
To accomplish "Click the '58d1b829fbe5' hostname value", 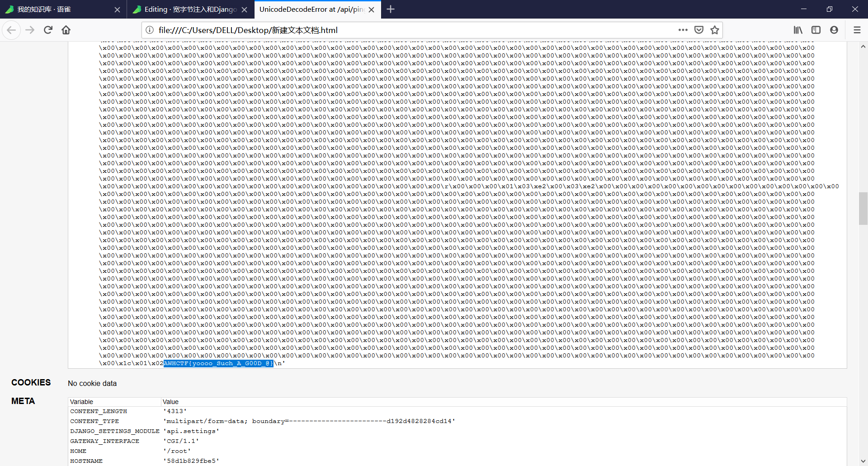I will pyautogui.click(x=191, y=461).
